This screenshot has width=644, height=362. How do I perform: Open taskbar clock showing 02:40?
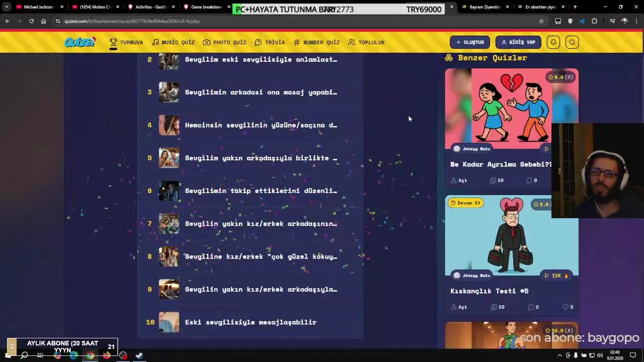click(x=615, y=355)
